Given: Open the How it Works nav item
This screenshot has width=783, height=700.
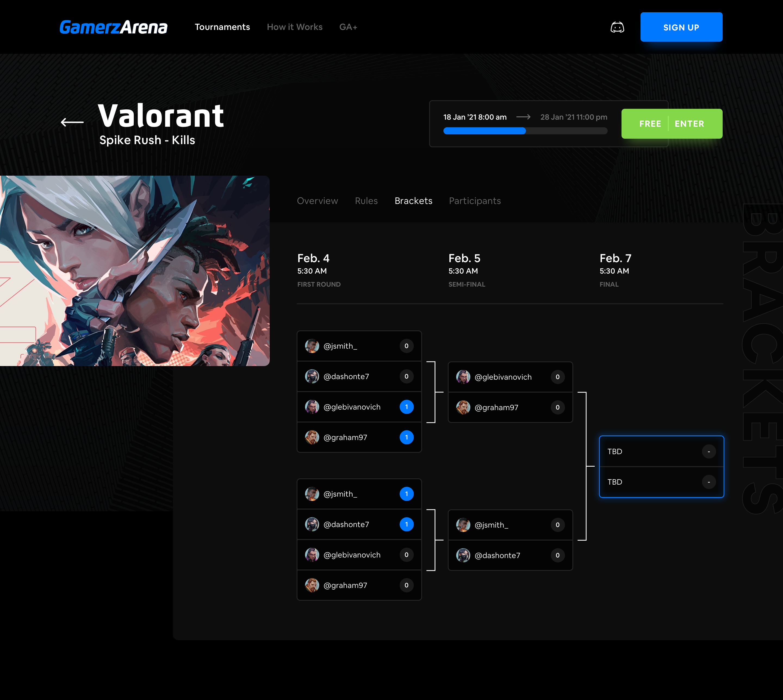Looking at the screenshot, I should click(x=295, y=27).
